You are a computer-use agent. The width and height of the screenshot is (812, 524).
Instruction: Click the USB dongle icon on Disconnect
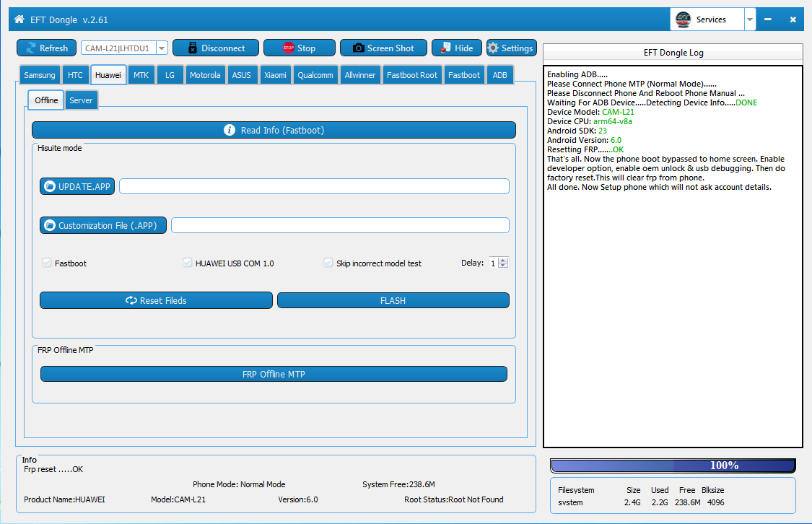(192, 48)
